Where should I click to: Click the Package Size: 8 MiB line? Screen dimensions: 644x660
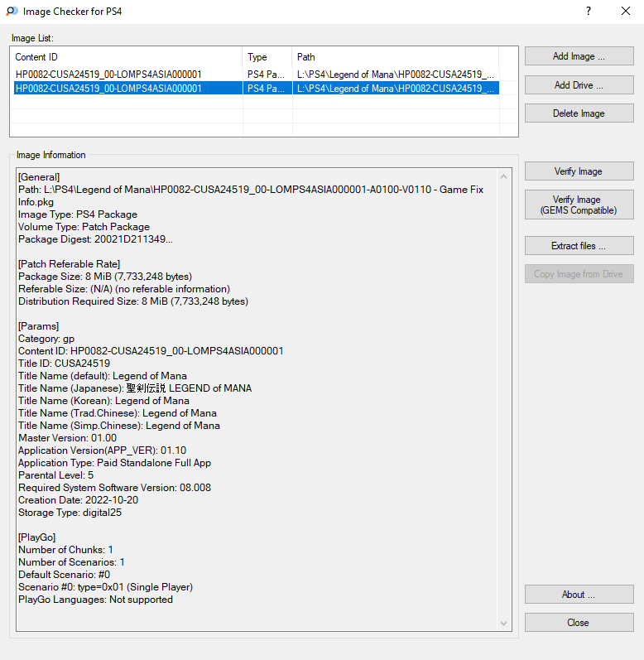(x=105, y=277)
